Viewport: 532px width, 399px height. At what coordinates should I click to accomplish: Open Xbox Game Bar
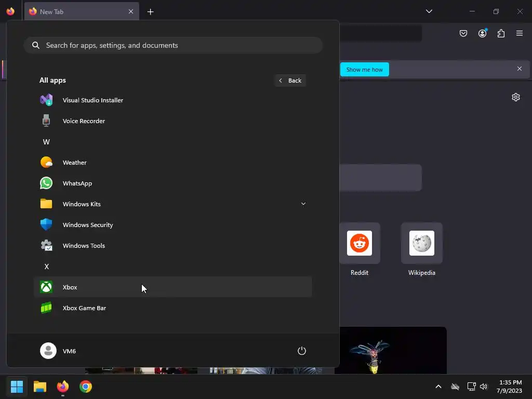click(x=172, y=308)
